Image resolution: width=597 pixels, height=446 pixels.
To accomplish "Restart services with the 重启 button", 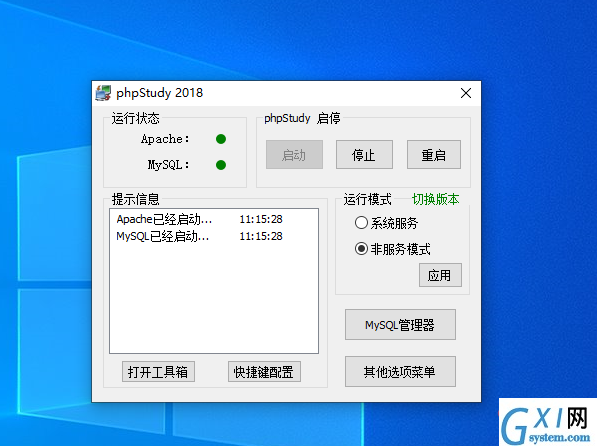I will coord(434,155).
